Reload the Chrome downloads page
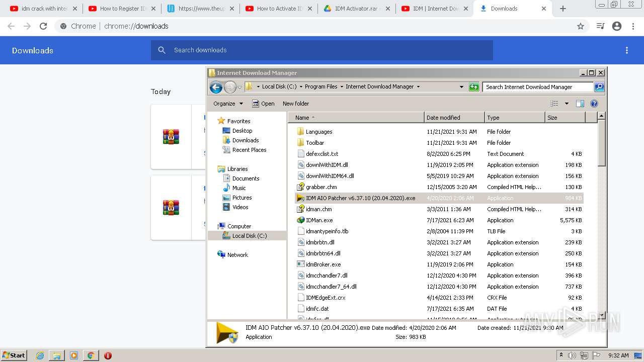Image resolution: width=644 pixels, height=362 pixels. point(43,26)
